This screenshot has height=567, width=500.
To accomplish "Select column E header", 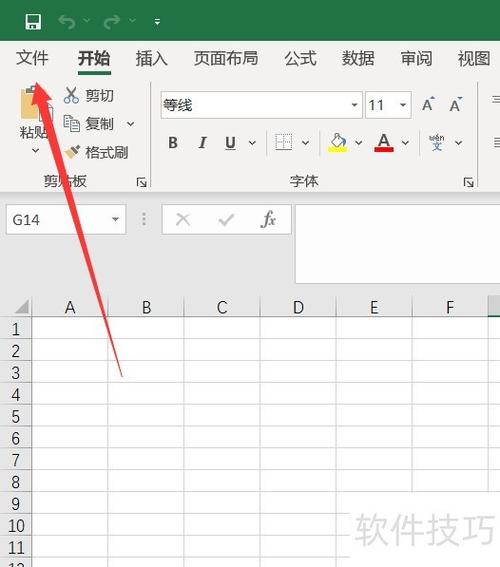I will [x=374, y=307].
